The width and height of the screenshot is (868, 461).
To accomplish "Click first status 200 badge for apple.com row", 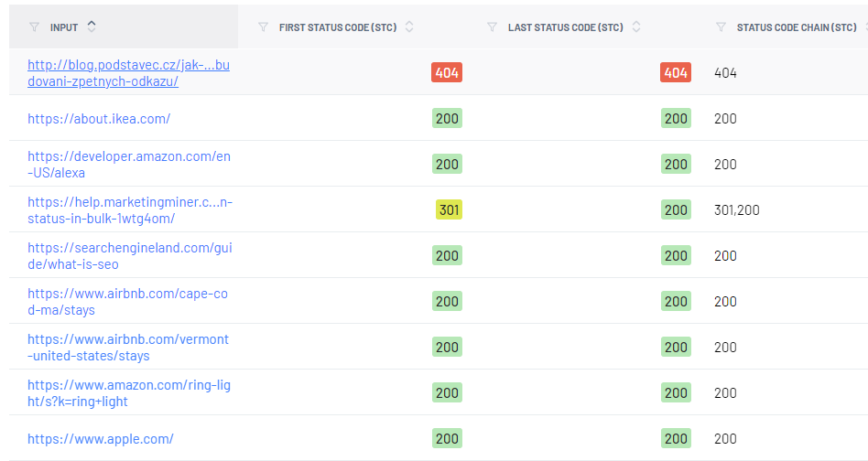I will point(448,439).
